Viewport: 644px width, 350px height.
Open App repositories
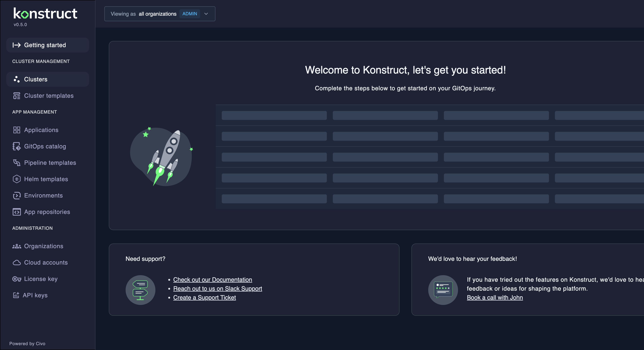tap(48, 212)
